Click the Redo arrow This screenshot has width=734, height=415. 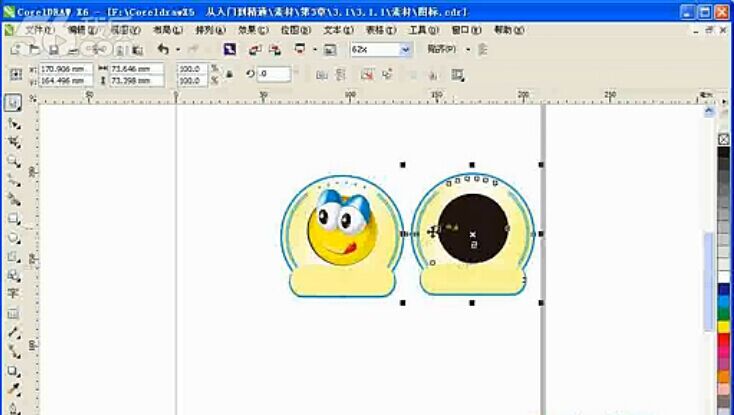(192, 49)
